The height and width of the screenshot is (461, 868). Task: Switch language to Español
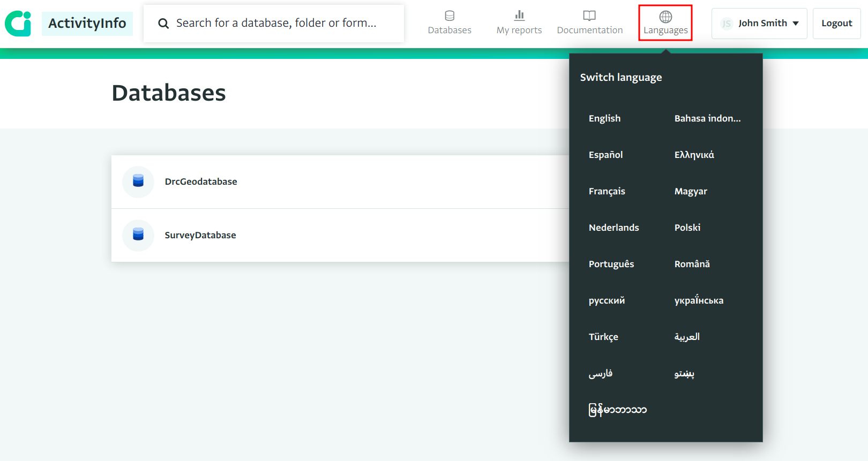click(605, 155)
